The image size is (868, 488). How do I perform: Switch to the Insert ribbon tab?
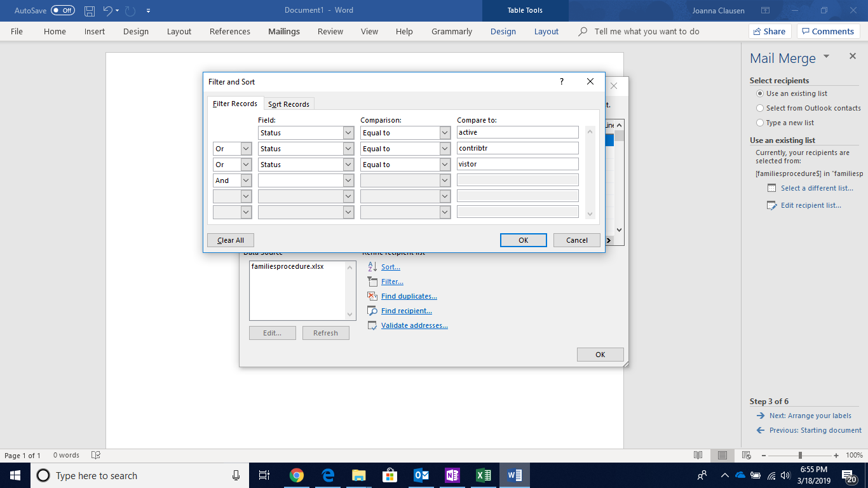coord(95,31)
